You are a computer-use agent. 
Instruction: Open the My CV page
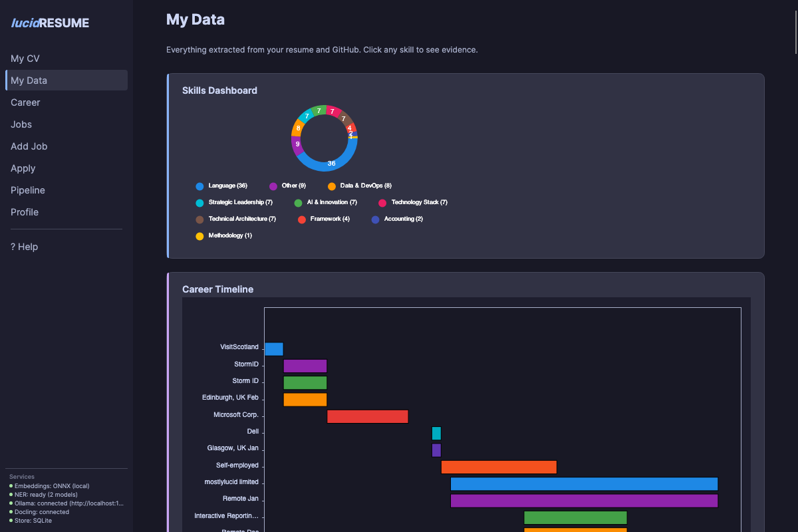pos(66,59)
